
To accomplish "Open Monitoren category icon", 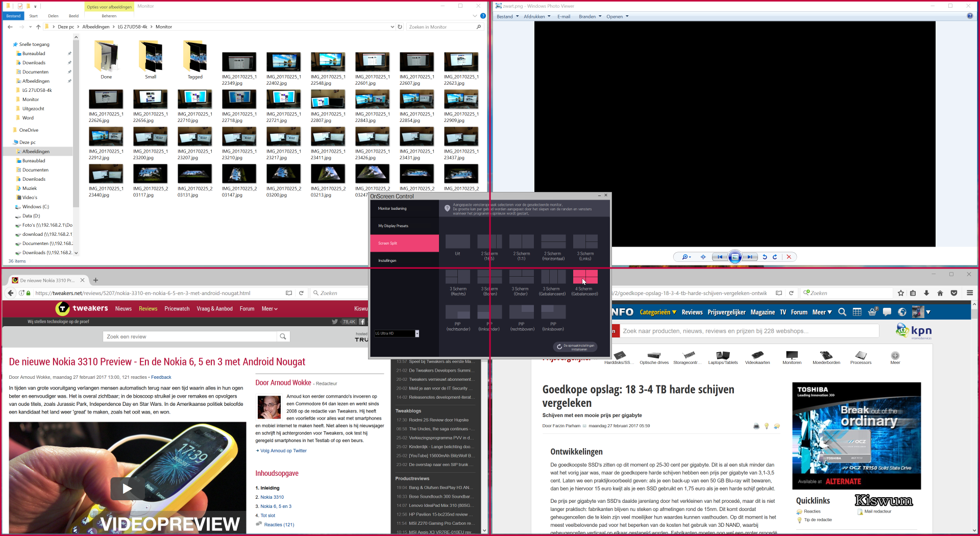I will [x=792, y=357].
